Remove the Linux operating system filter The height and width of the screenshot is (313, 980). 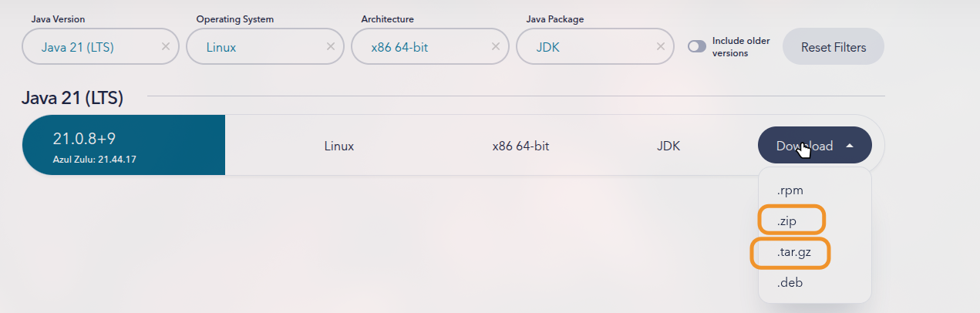(x=330, y=47)
